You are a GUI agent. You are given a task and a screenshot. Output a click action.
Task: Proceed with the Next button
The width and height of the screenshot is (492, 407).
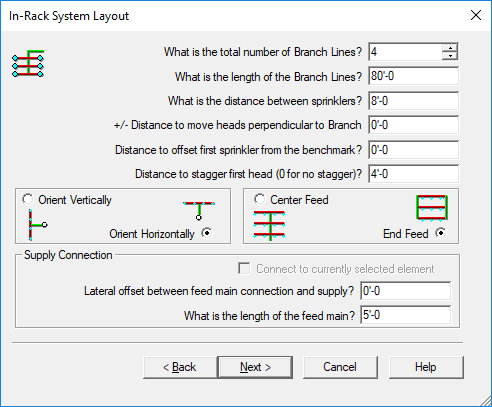255,367
